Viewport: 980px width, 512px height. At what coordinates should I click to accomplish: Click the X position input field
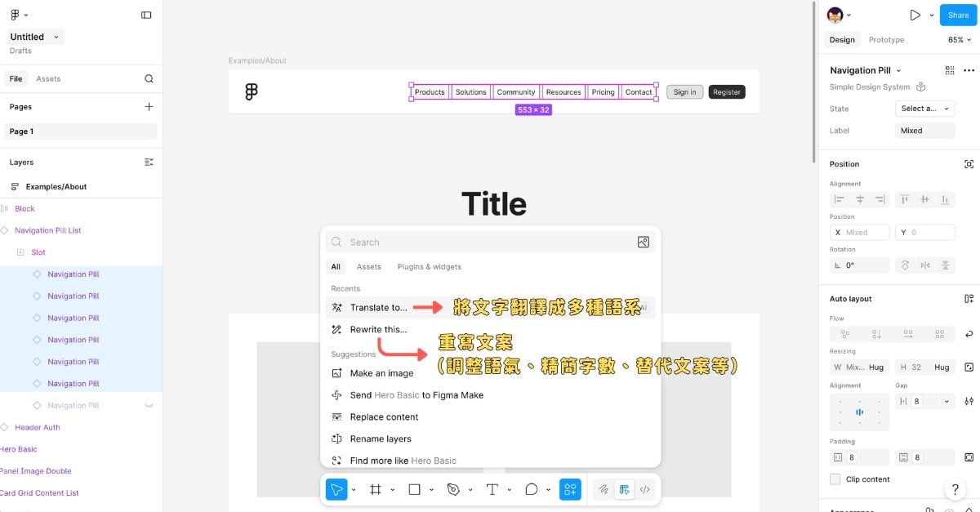[860, 233]
